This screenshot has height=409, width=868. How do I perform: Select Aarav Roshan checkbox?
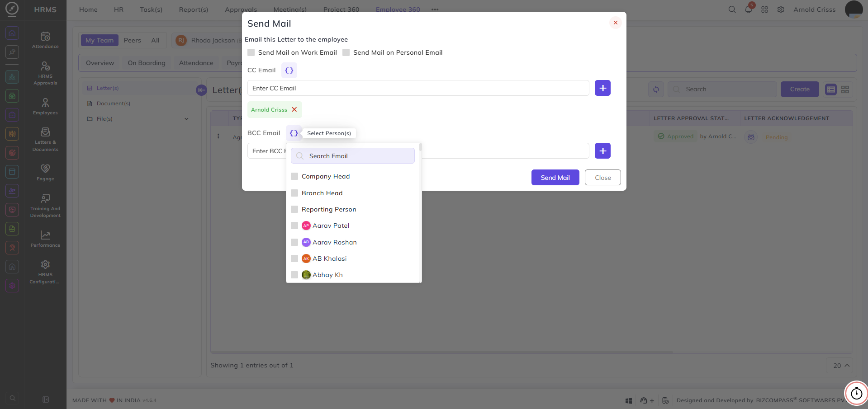(294, 242)
